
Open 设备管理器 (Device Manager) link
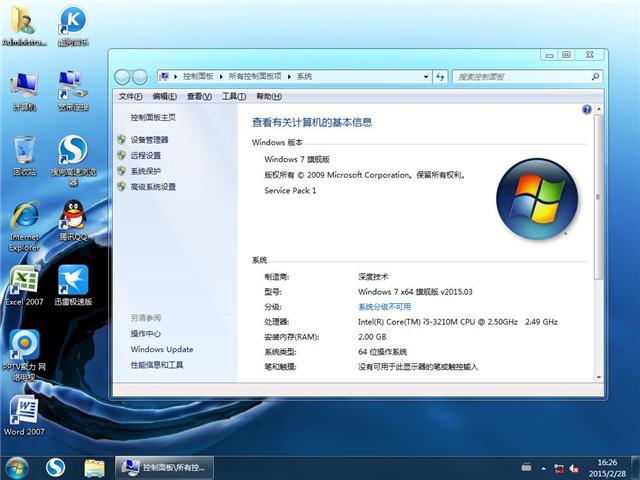pos(149,140)
